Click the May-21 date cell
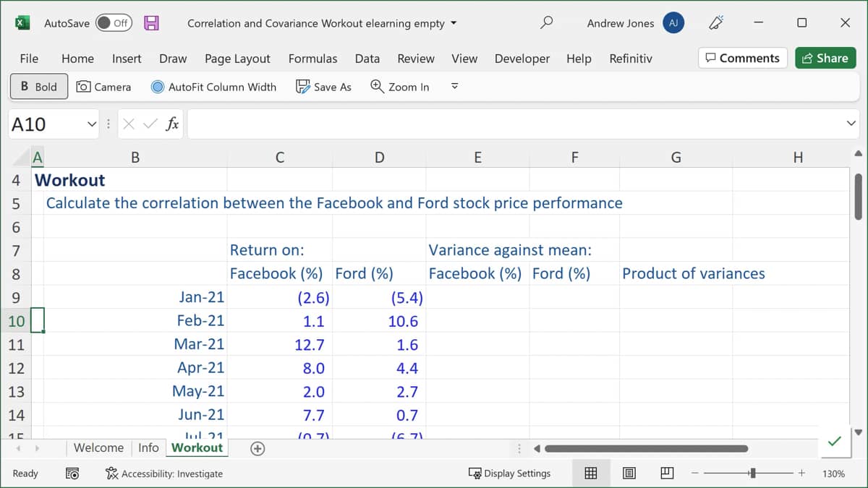 135,392
